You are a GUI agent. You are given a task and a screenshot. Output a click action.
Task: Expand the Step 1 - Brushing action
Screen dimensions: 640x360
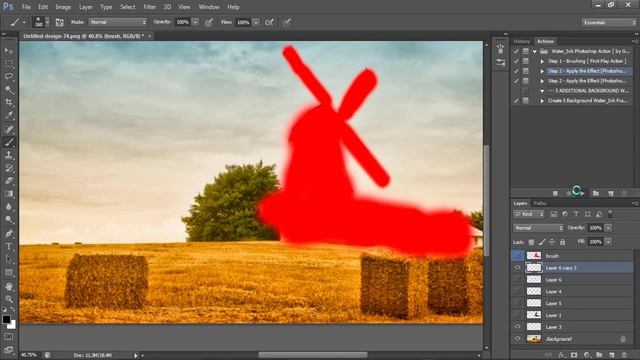point(542,61)
